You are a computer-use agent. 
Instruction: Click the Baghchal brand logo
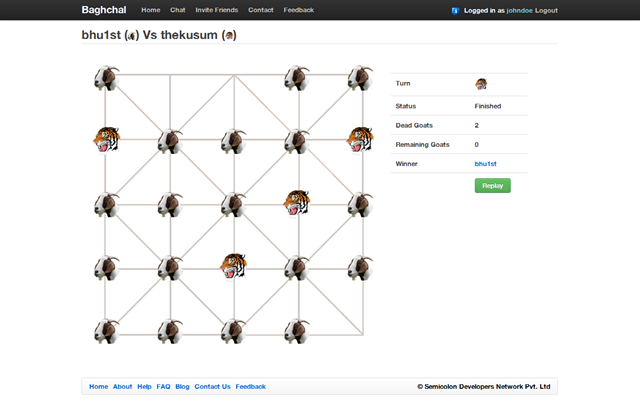point(104,10)
